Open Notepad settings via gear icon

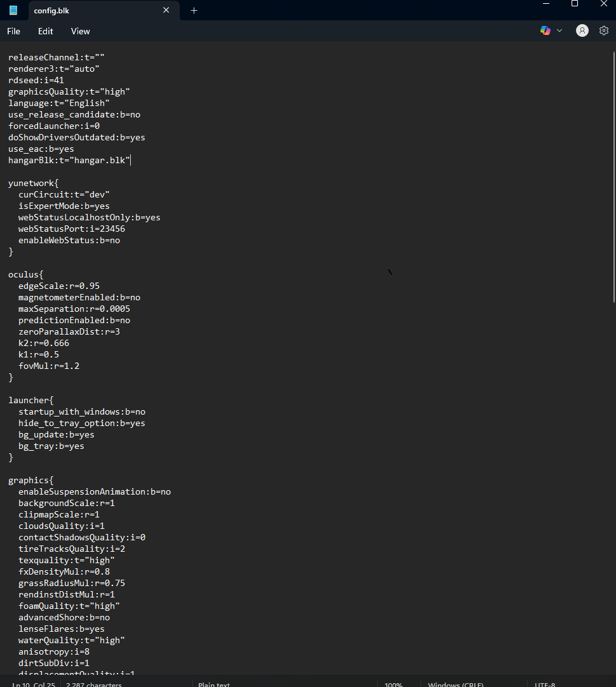click(x=604, y=30)
